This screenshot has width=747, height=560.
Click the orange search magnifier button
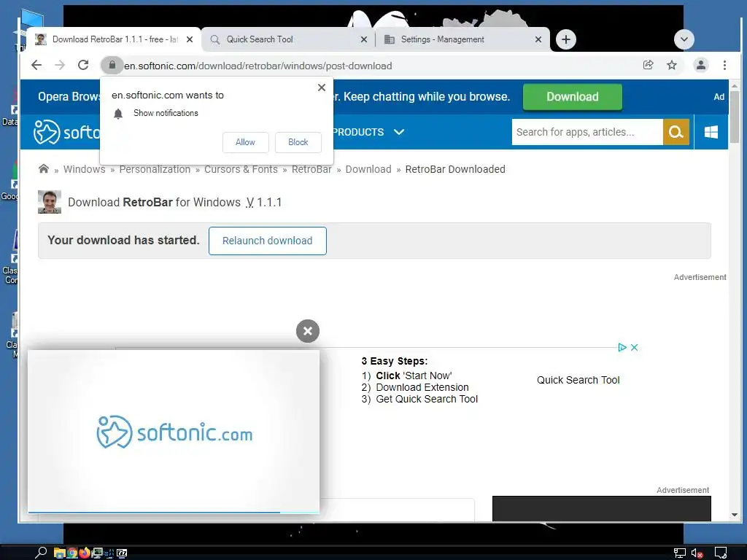coord(676,132)
